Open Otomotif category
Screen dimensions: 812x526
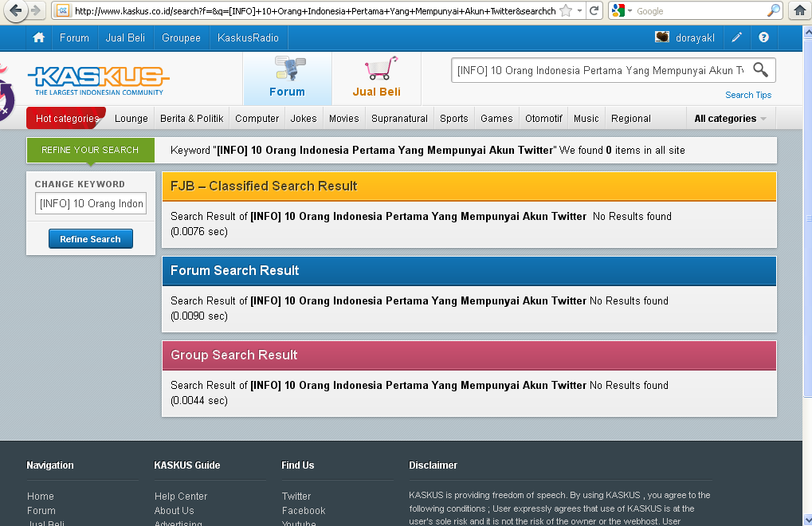543,119
